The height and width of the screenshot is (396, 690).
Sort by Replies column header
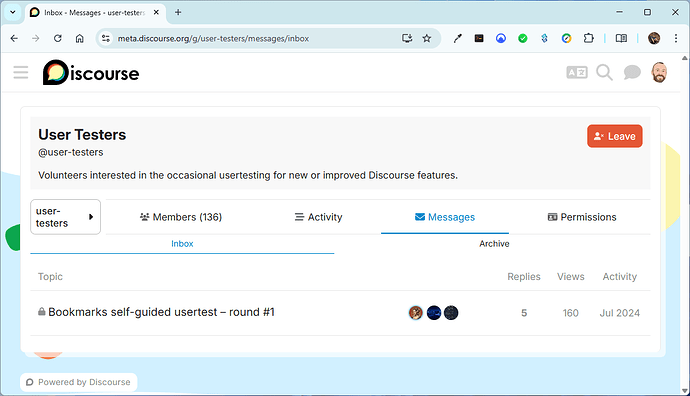tap(524, 277)
